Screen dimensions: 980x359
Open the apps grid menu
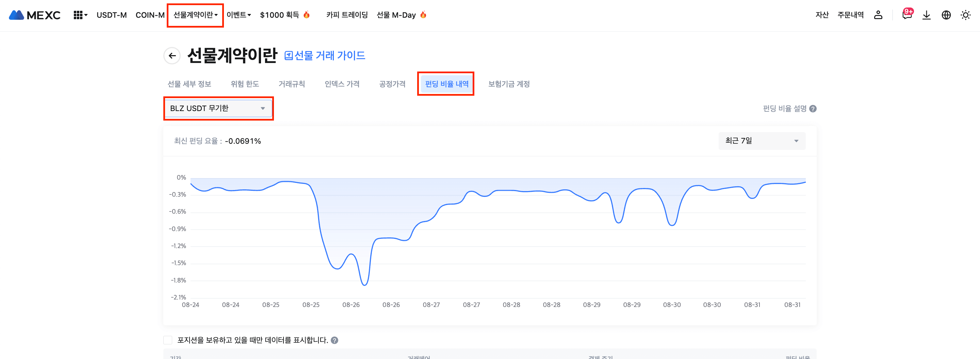(x=80, y=15)
